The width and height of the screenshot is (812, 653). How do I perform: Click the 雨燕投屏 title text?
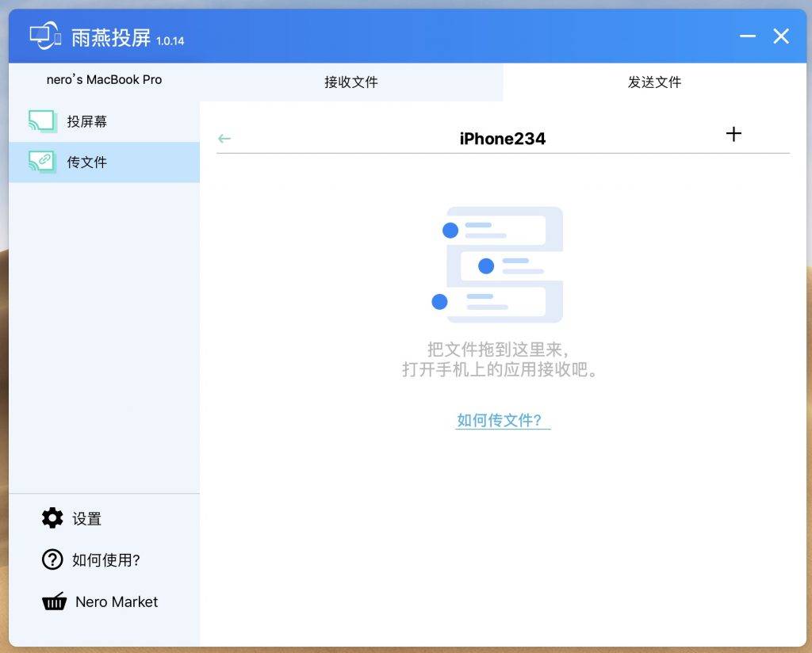coord(111,38)
